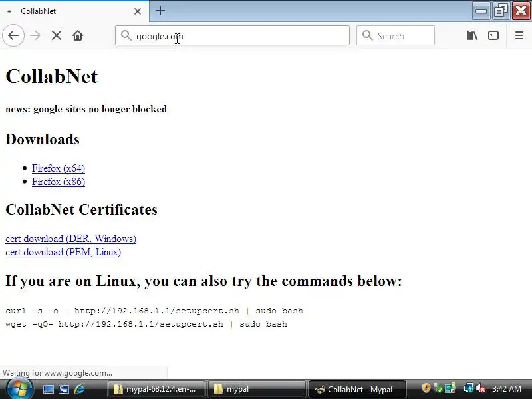532x399 pixels.
Task: Close the CollabNet tab
Action: click(x=138, y=11)
